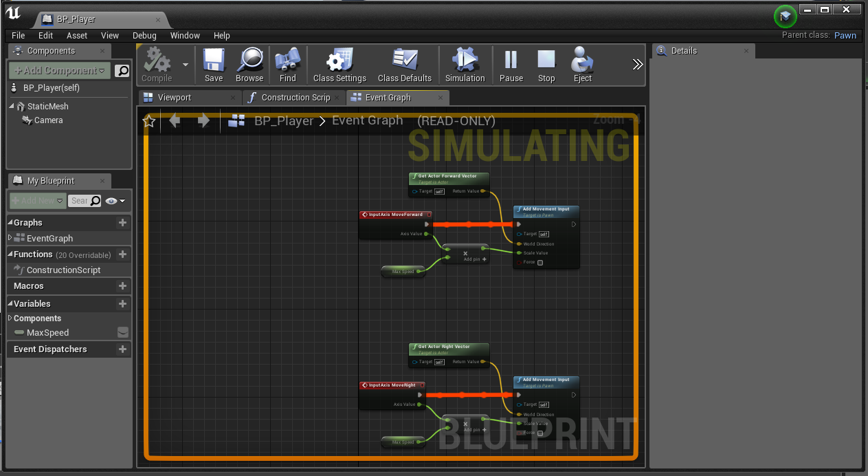Image resolution: width=868 pixels, height=476 pixels.
Task: Open the Help menu
Action: 222,35
